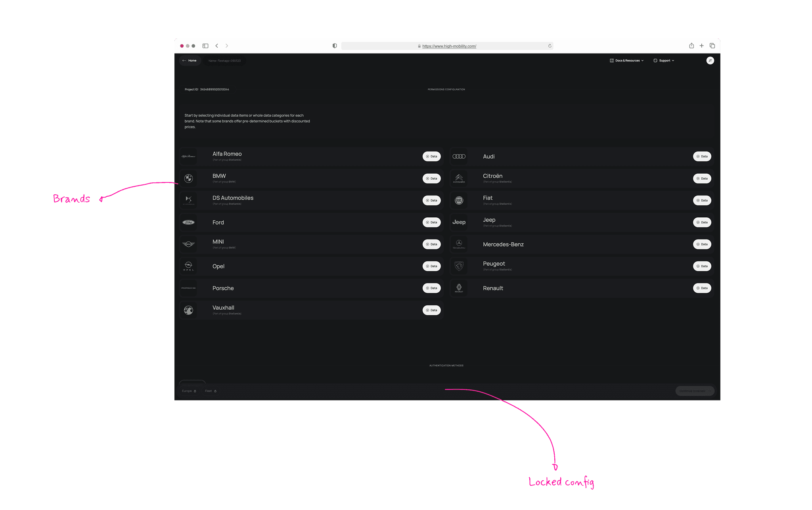Select Data button in the Citroën row
The image size is (812, 510).
click(x=702, y=178)
